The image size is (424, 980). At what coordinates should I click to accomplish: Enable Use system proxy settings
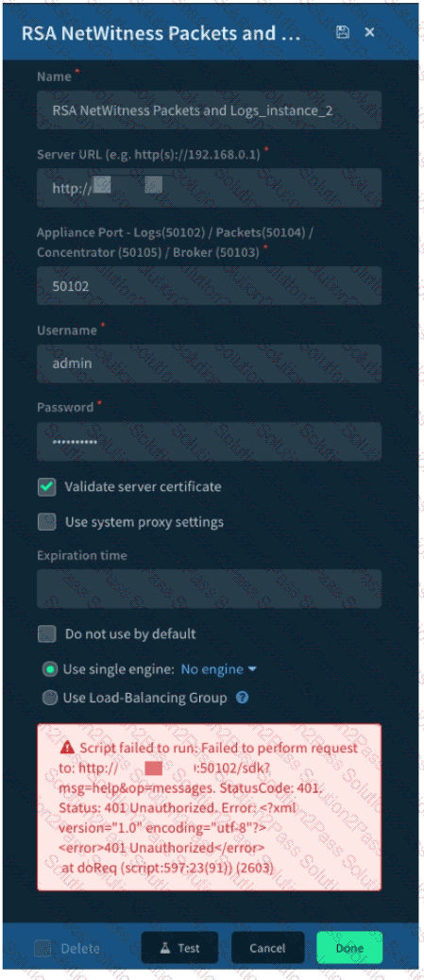(x=47, y=522)
